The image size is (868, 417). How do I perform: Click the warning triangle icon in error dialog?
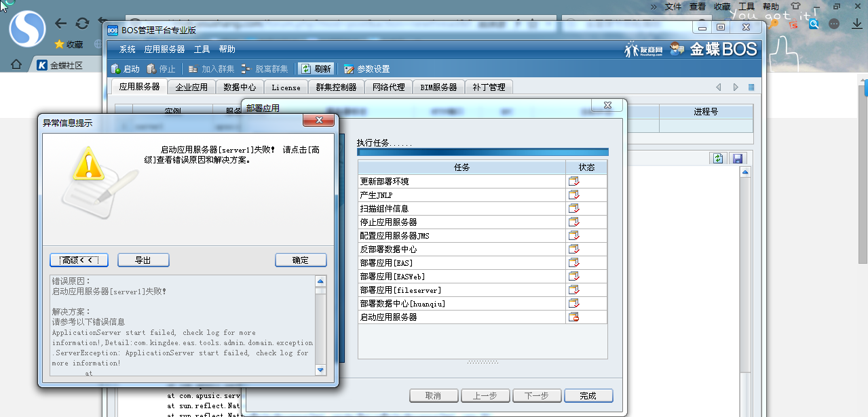(x=88, y=164)
